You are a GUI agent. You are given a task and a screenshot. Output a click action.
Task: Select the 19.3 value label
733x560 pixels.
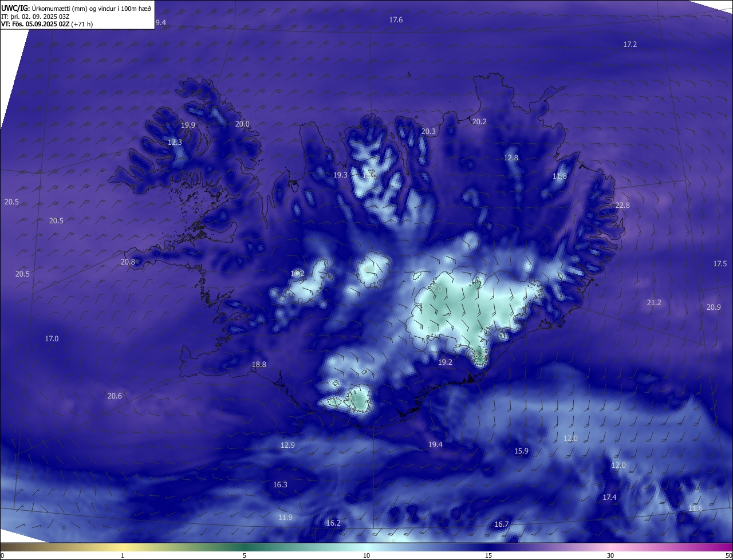pyautogui.click(x=340, y=175)
